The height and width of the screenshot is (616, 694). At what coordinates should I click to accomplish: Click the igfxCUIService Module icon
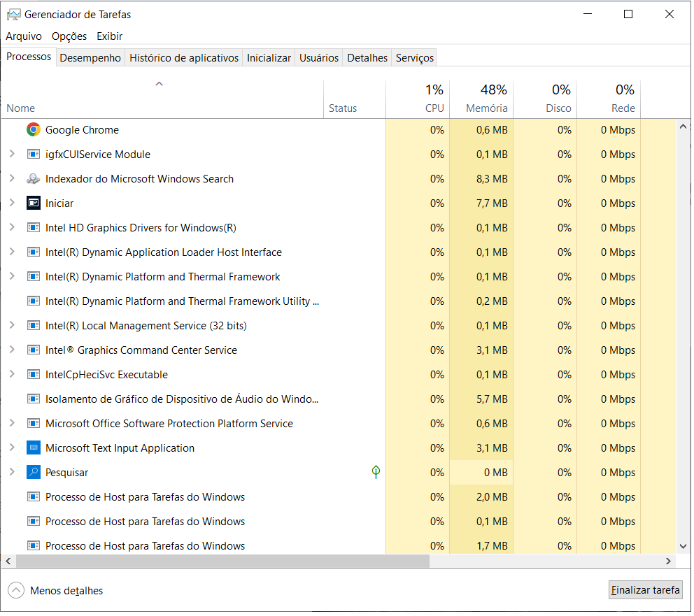pos(33,155)
